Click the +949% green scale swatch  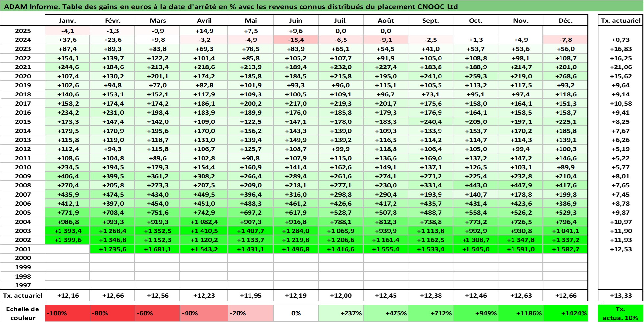[476, 313]
